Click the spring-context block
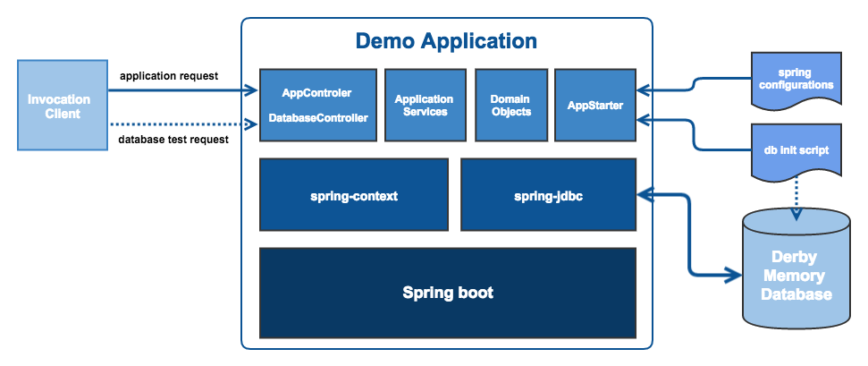The width and height of the screenshot is (868, 366). pos(354,195)
